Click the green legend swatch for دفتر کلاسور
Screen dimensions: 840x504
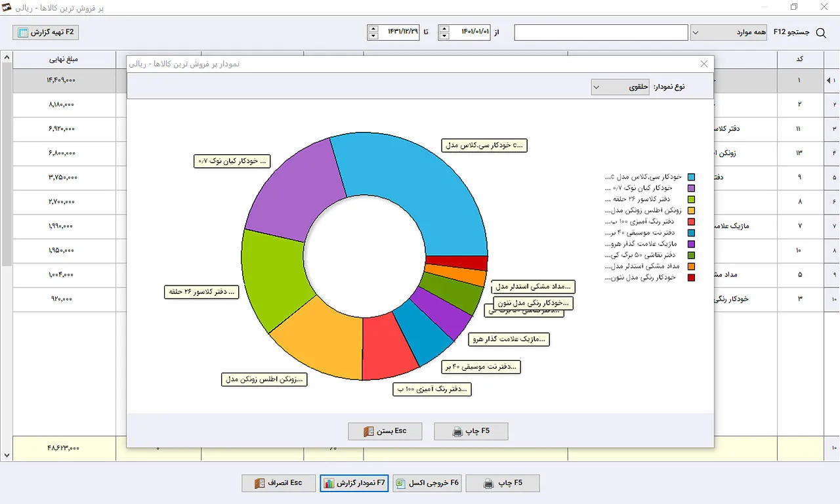691,199
